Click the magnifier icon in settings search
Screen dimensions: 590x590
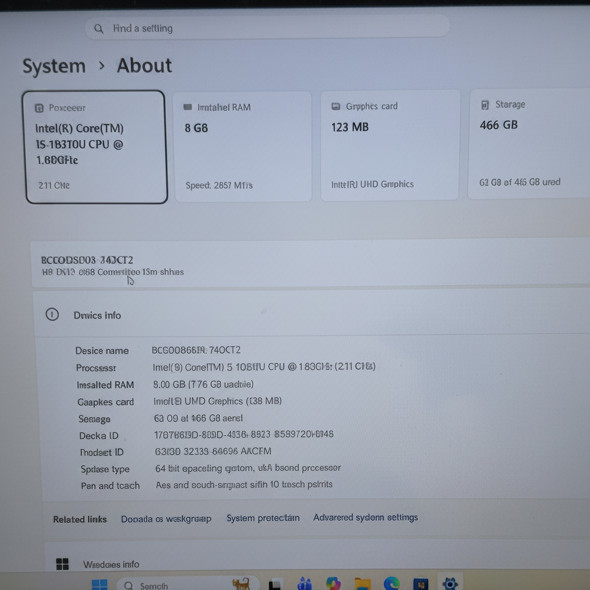(98, 29)
